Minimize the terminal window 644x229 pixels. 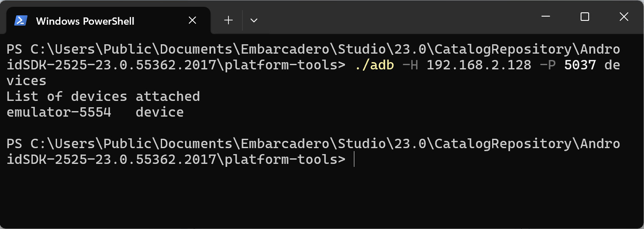click(x=546, y=17)
